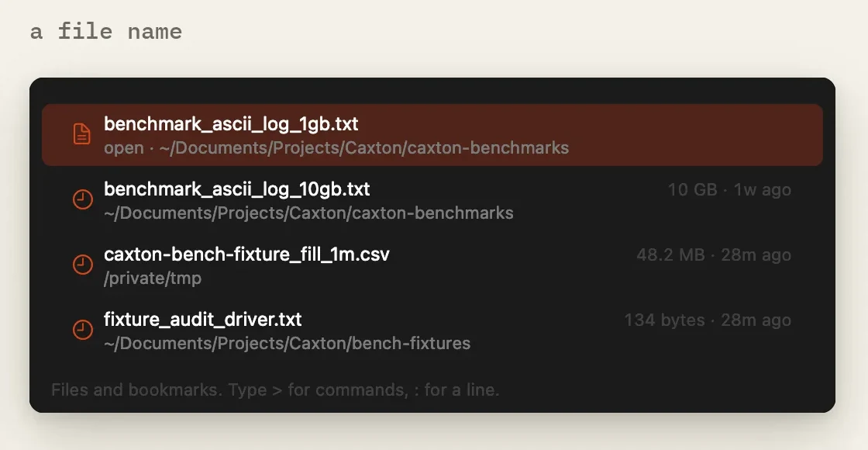The width and height of the screenshot is (868, 450).
Task: Click the 'open · ~/Documents/Projects/Caxton/caxton-benchmarks' path
Action: [336, 148]
